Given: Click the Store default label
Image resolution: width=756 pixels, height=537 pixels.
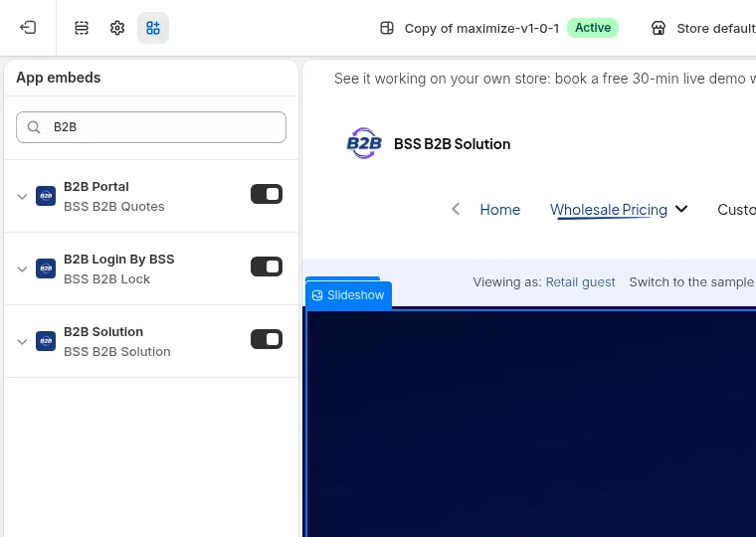Looking at the screenshot, I should click(x=716, y=29).
